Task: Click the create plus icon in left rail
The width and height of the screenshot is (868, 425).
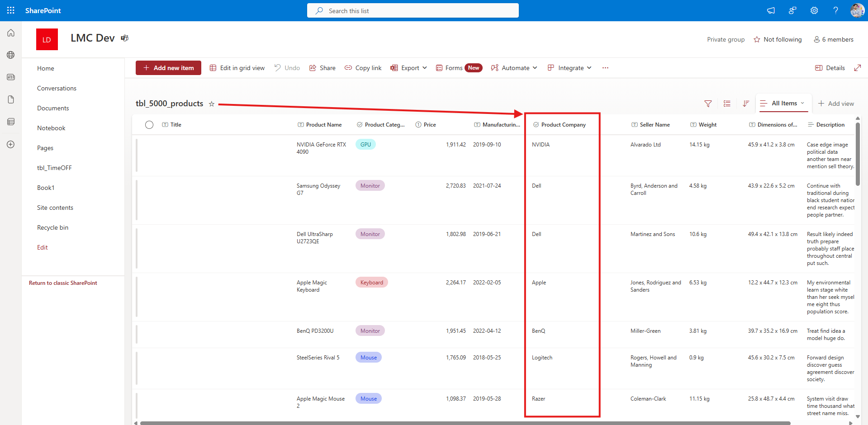Action: click(11, 144)
